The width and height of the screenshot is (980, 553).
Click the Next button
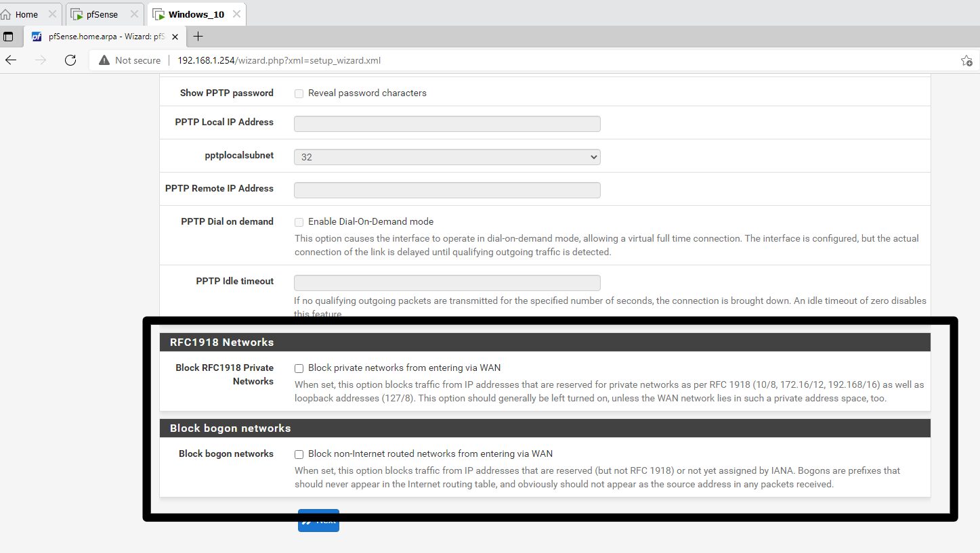coord(318,521)
